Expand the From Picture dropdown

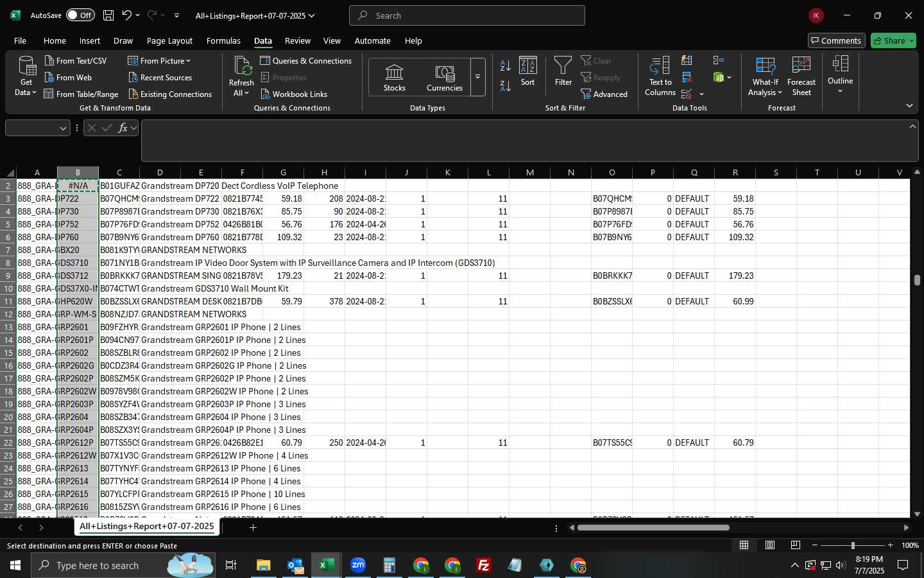(189, 61)
